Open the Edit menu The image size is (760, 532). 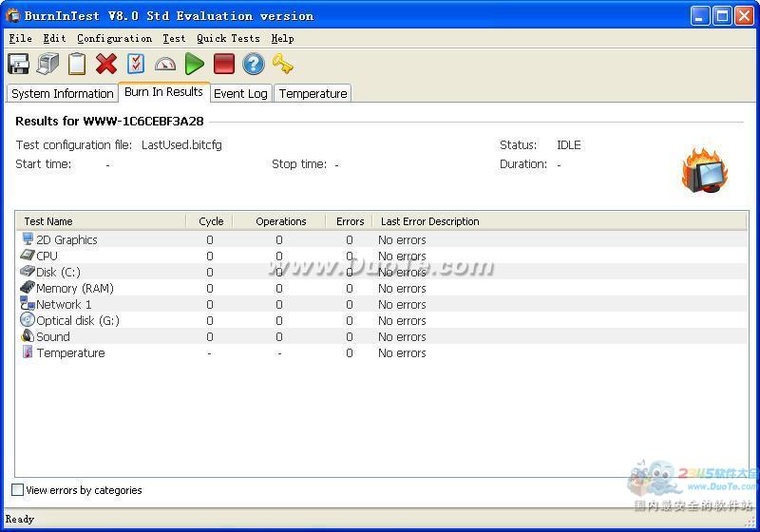click(54, 38)
